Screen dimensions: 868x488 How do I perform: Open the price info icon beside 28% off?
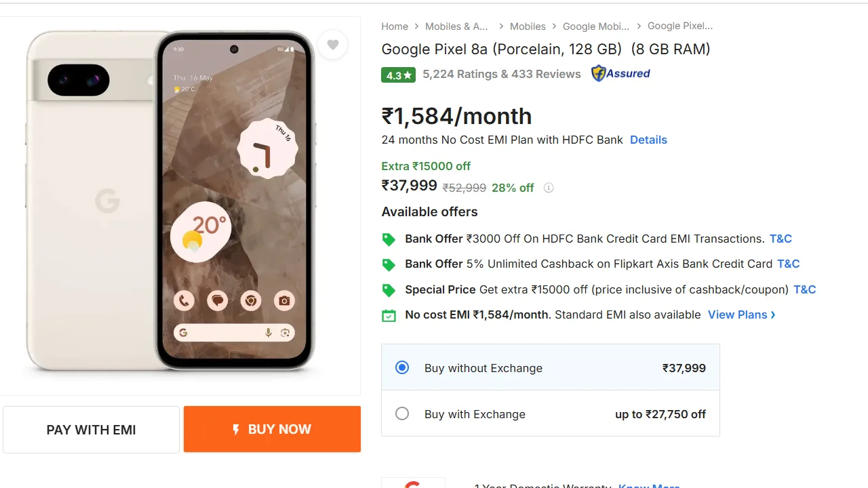[548, 188]
